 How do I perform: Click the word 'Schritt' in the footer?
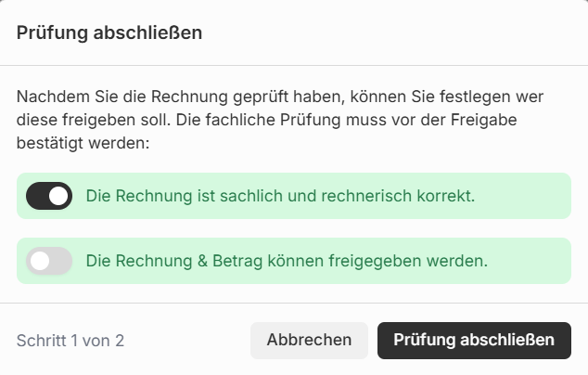tap(40, 341)
